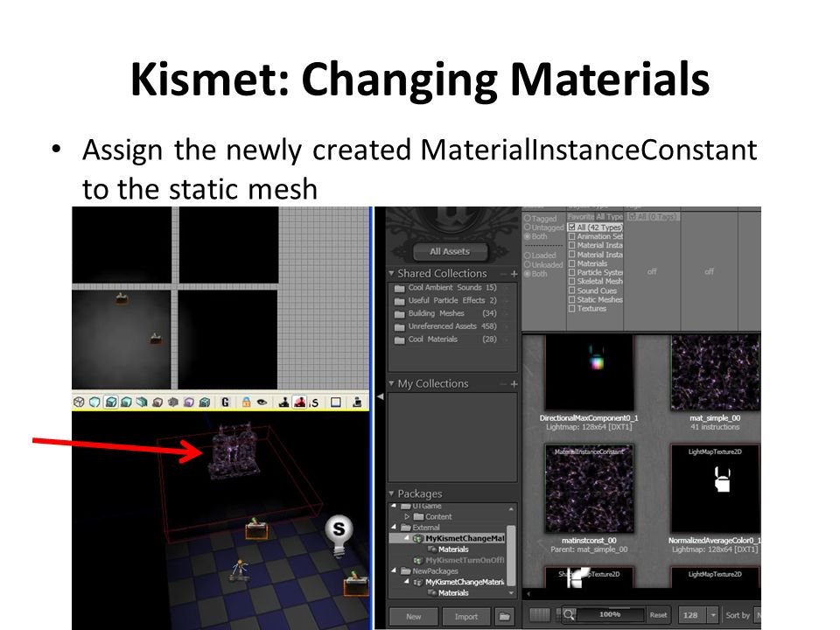Select the matinstconst_00 asset thumbnail
Image resolution: width=840 pixels, height=630 pixels.
point(589,488)
